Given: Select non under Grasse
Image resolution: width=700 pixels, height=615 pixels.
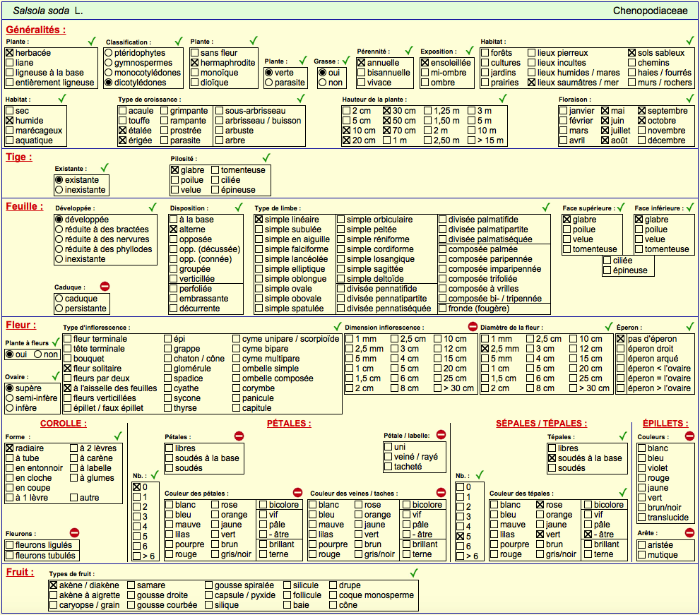Looking at the screenshot, I should (322, 83).
